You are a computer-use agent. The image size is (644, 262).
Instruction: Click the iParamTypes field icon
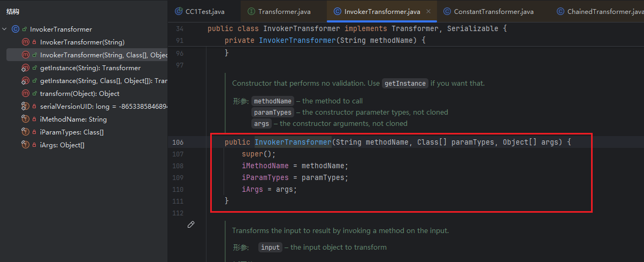click(x=25, y=132)
